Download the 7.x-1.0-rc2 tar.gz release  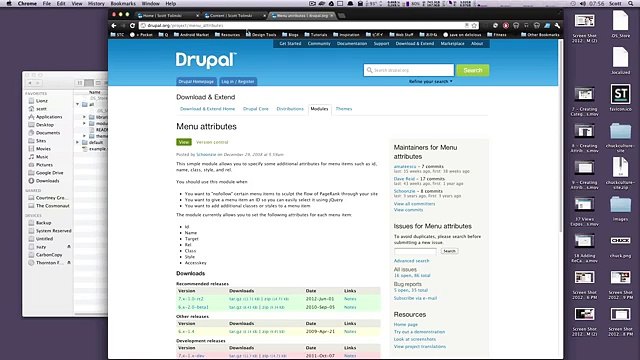point(235,299)
